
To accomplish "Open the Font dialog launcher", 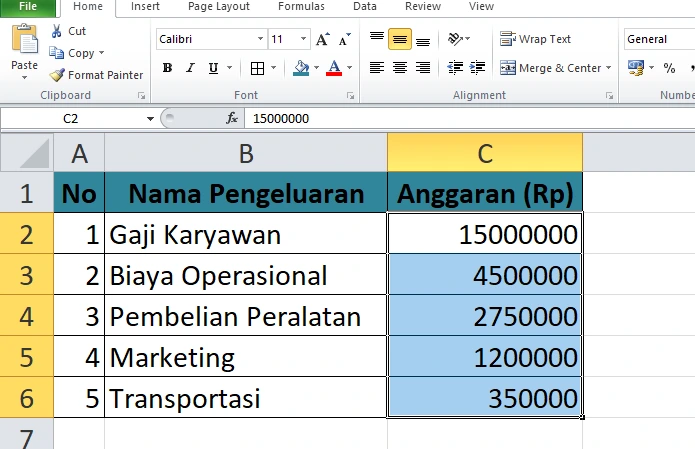I will 350,95.
